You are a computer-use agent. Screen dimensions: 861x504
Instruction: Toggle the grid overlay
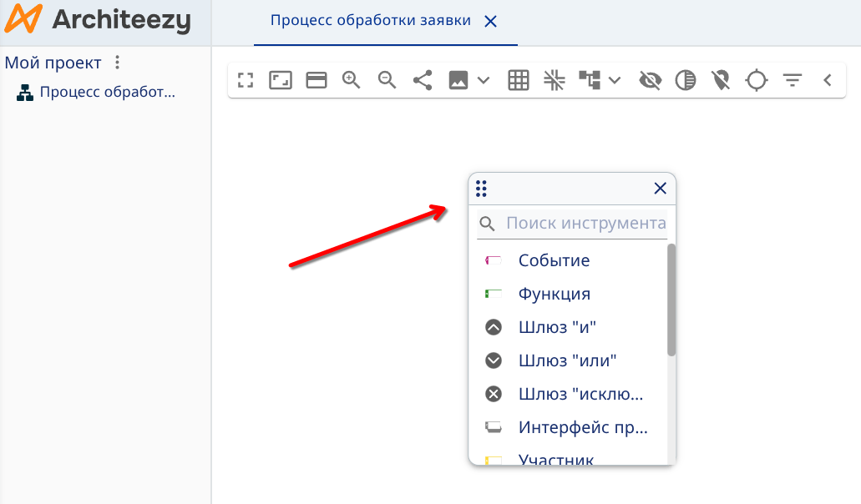(x=518, y=79)
